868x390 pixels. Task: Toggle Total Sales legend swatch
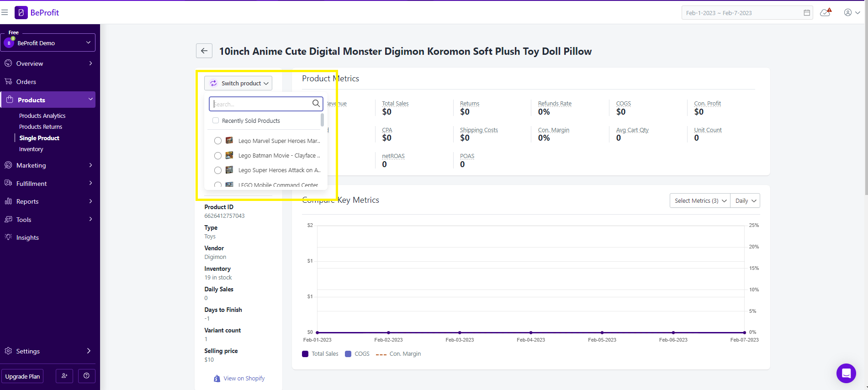tap(305, 354)
